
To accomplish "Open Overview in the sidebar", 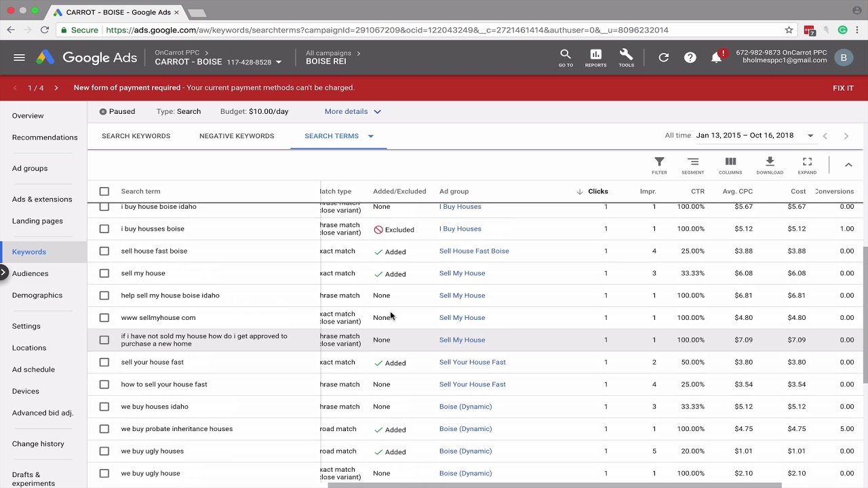I will (x=28, y=116).
